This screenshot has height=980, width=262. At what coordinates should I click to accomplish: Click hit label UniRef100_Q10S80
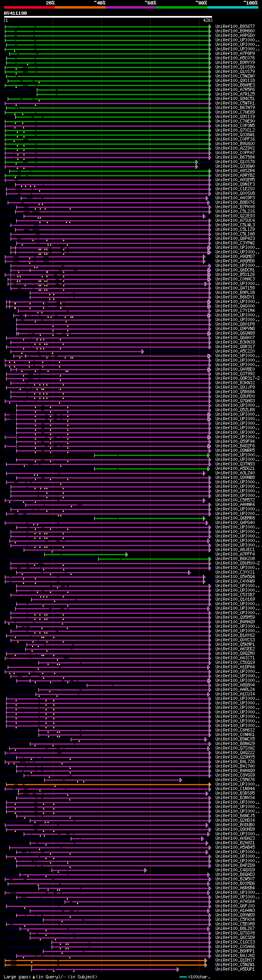tap(235, 67)
